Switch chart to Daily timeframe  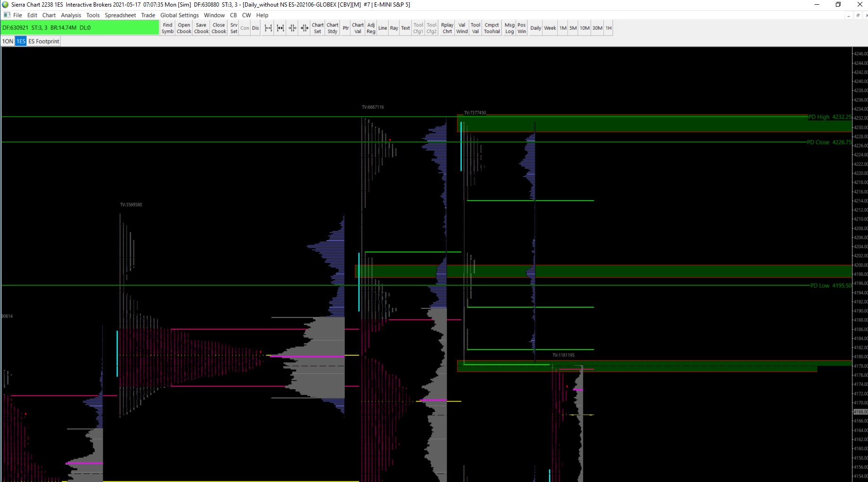[x=535, y=28]
